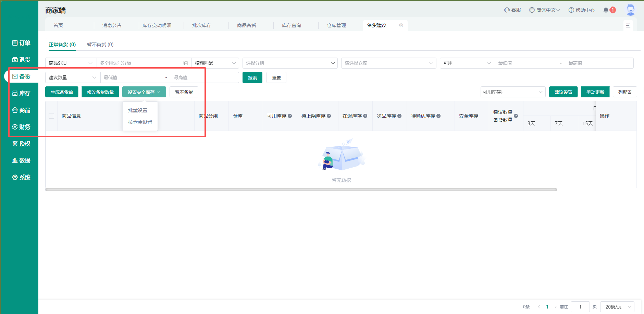Open the 系统 settings in sidebar
644x314 pixels.
(x=21, y=177)
